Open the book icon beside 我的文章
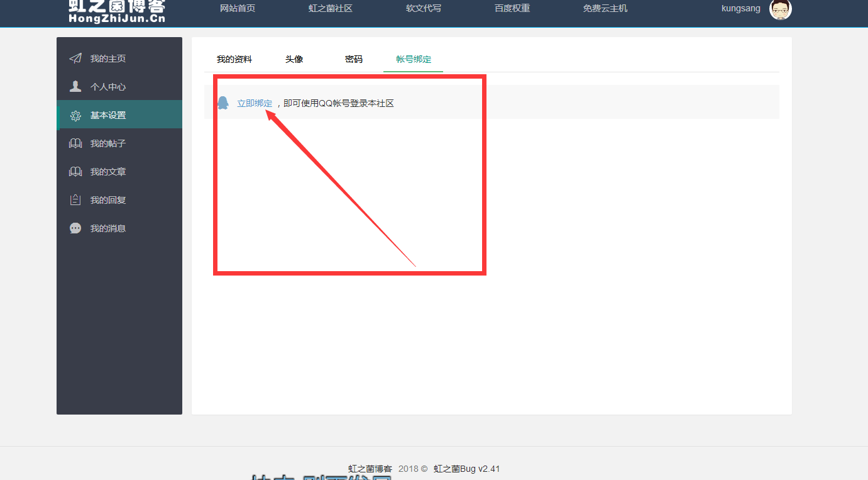The height and width of the screenshot is (480, 868). [75, 172]
